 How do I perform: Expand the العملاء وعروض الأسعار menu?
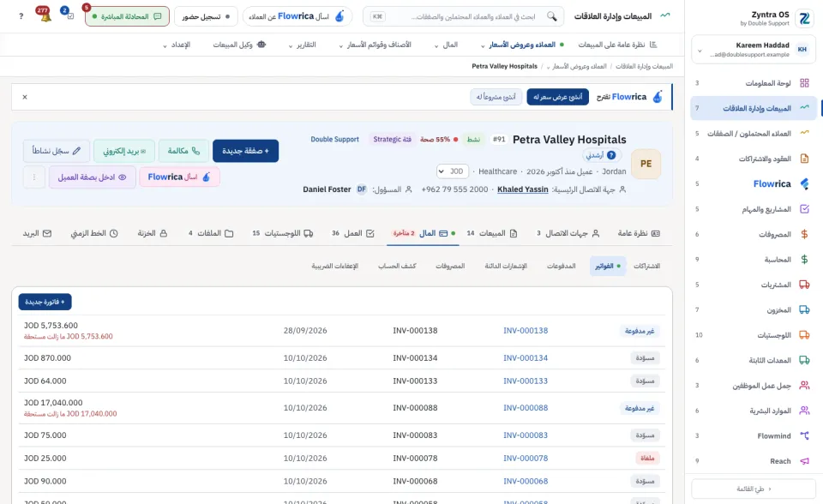522,45
